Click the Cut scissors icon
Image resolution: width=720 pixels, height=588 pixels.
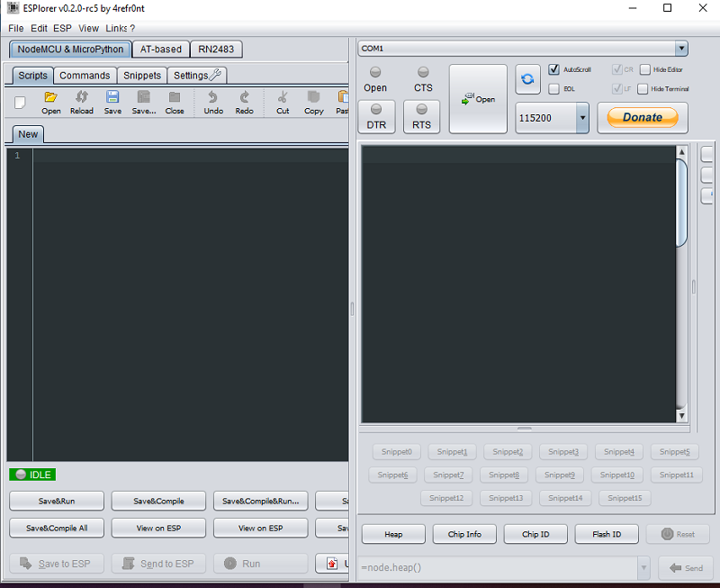283,98
